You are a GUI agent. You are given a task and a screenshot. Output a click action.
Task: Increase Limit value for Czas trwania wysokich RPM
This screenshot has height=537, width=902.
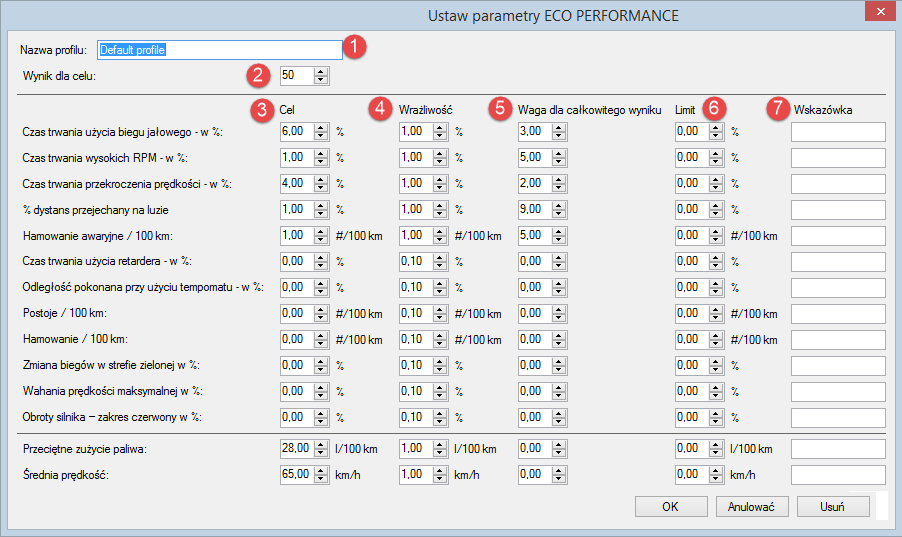pos(714,153)
